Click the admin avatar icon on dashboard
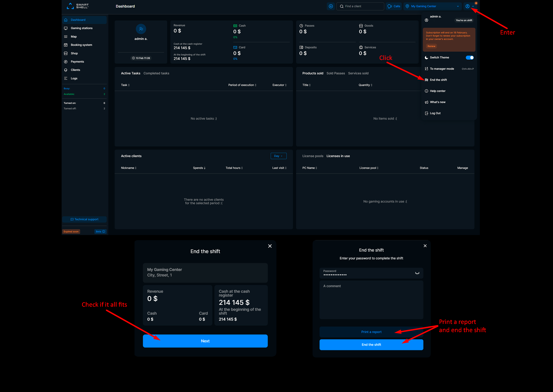Image resolution: width=553 pixels, height=392 pixels. pyautogui.click(x=141, y=29)
